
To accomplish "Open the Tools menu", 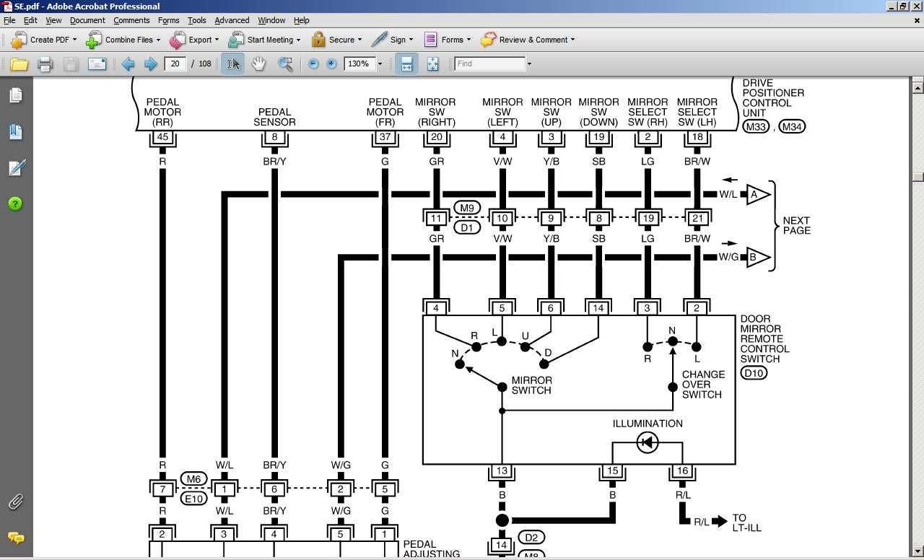I will pyautogui.click(x=196, y=20).
